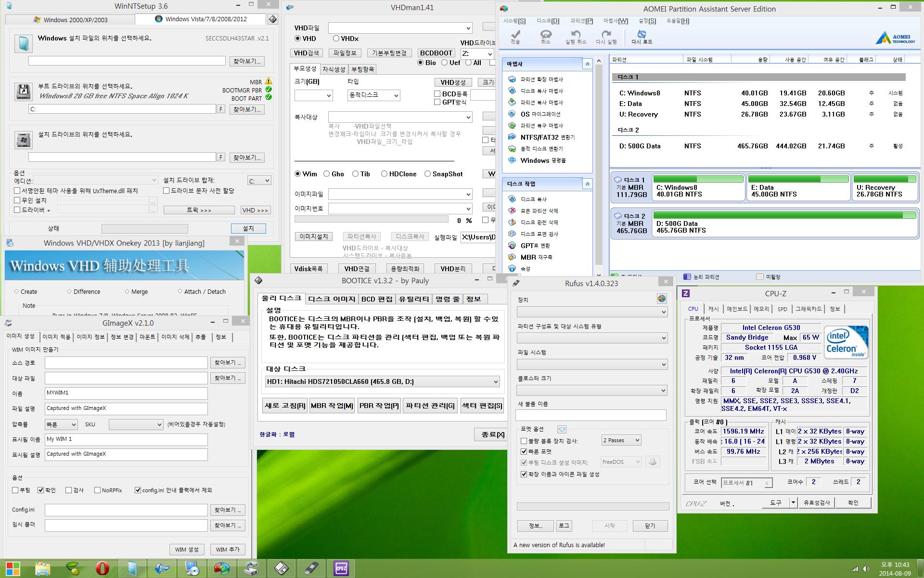Open the 디스크(D) menu in AOMEI
This screenshot has width=924, height=578.
(548, 21)
